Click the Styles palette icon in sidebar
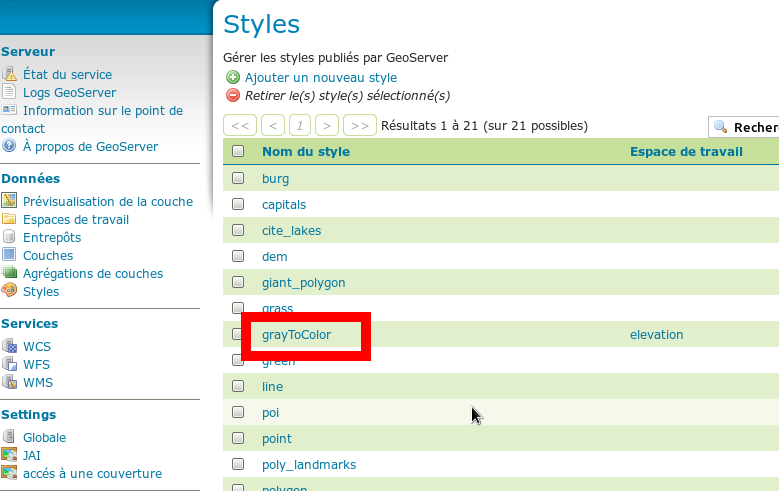Viewport: 779px width, 491px height. [x=9, y=290]
